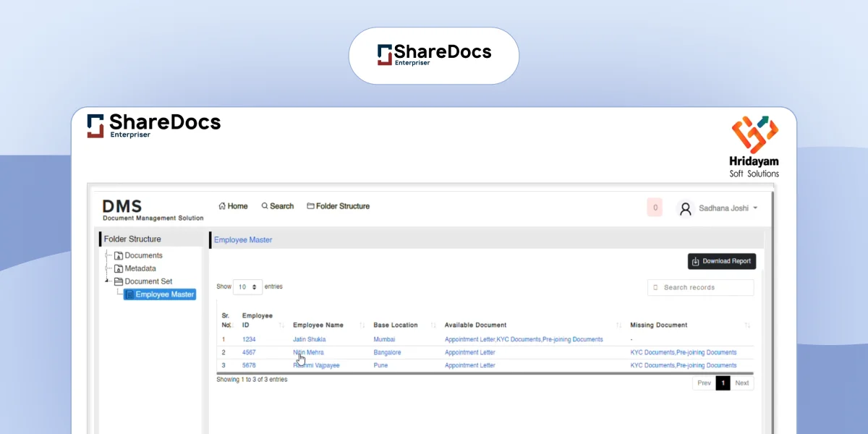
Task: Sort by the Employee Name column
Action: 328,325
